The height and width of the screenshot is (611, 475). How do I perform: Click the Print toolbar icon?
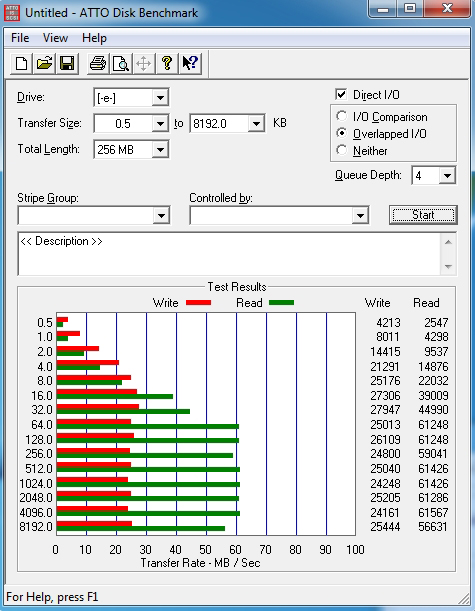click(x=98, y=63)
